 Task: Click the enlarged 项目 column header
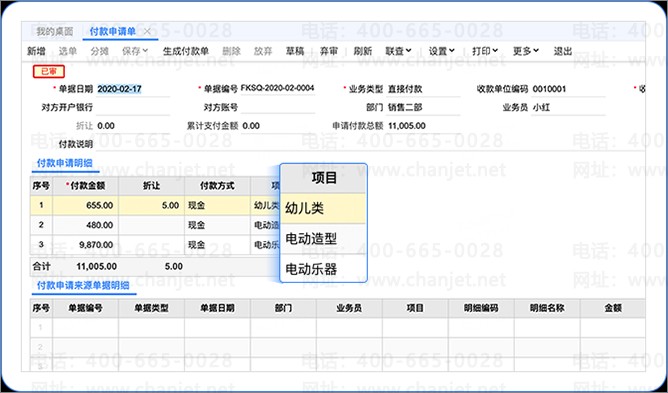click(323, 178)
